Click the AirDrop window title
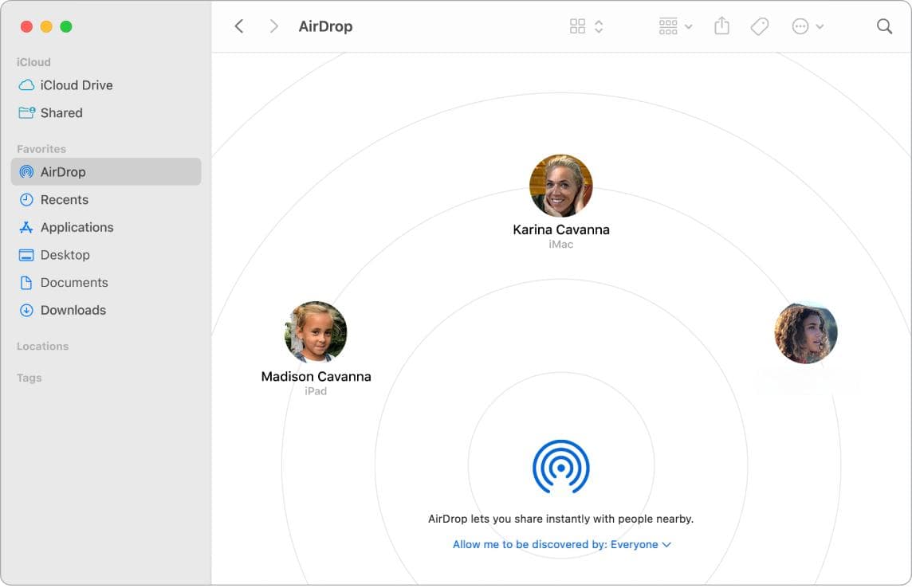 (x=325, y=26)
